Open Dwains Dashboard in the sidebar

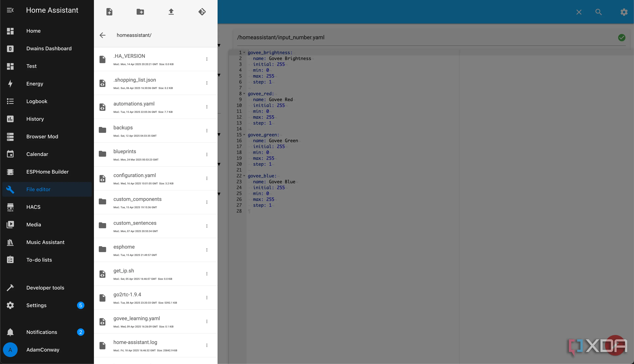click(x=47, y=48)
